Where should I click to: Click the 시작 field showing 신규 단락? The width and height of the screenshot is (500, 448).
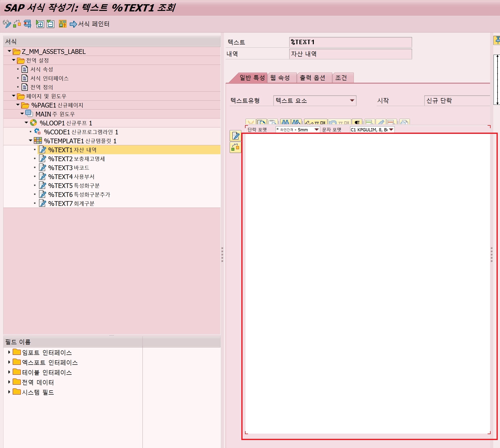click(457, 101)
